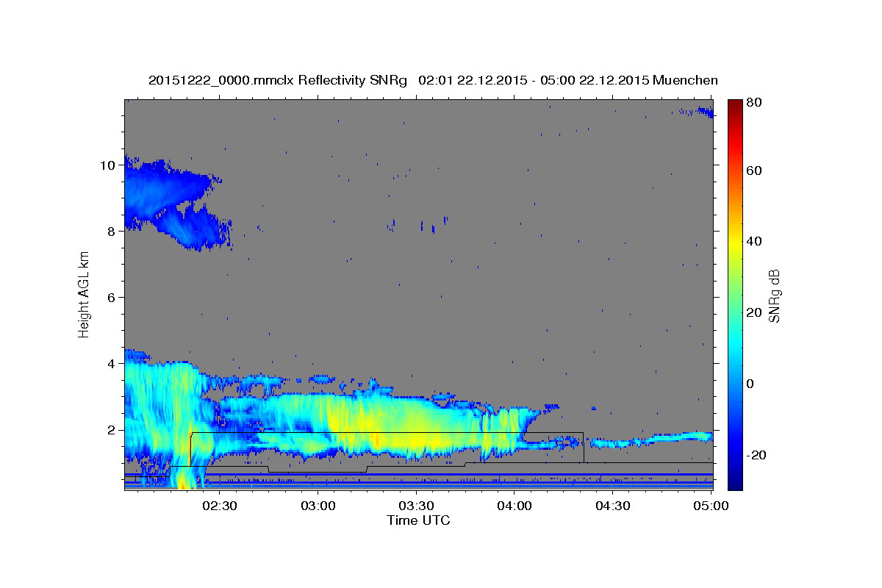Click the height tick label 2
882x588 pixels.
(x=112, y=430)
